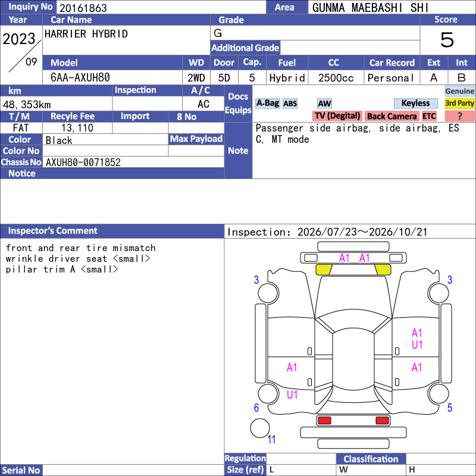476x476 pixels.
Task: Click the Classification header
Action: pyautogui.click(x=371, y=459)
